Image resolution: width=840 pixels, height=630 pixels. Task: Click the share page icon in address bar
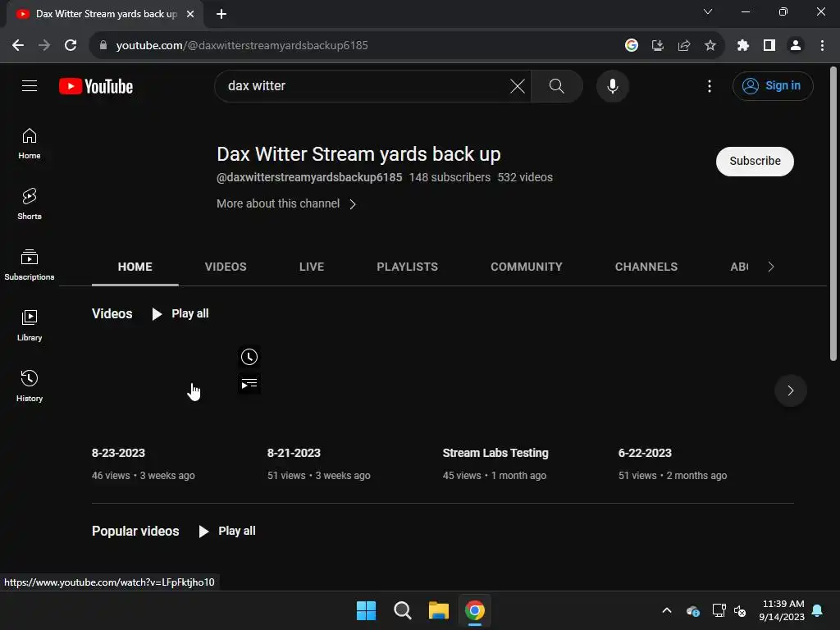[684, 46]
